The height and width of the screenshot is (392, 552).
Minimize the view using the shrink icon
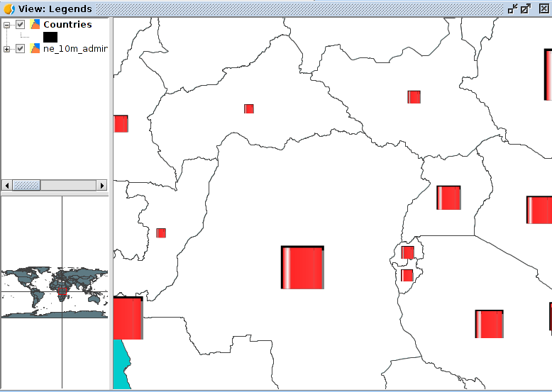[x=512, y=9]
